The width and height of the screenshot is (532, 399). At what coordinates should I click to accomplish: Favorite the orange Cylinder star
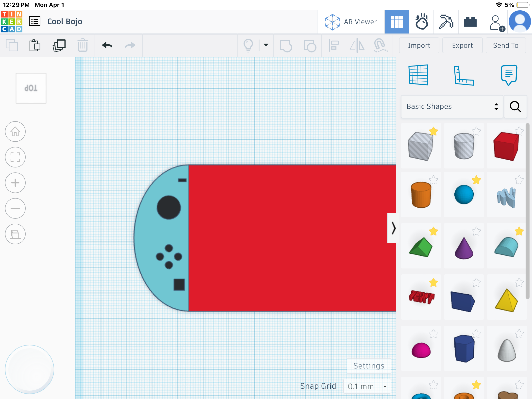433,180
